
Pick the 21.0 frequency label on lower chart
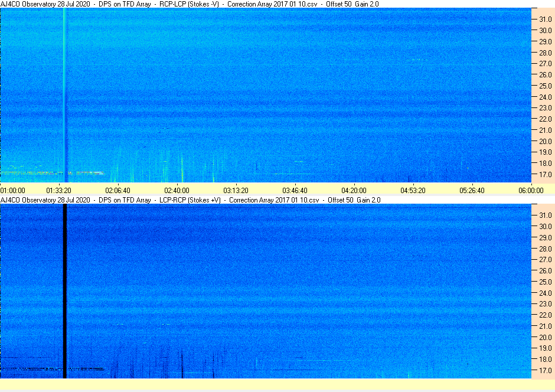pos(546,326)
